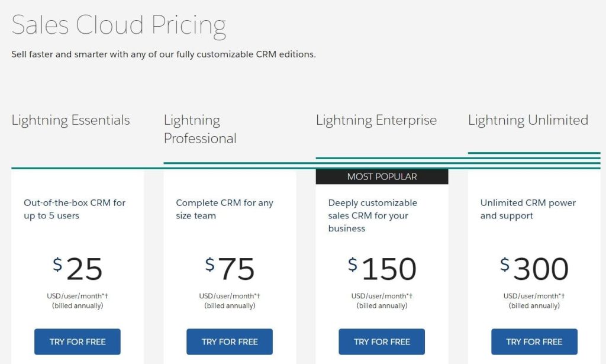606x364 pixels.
Task: Click the $25 price
Action: coord(78,269)
